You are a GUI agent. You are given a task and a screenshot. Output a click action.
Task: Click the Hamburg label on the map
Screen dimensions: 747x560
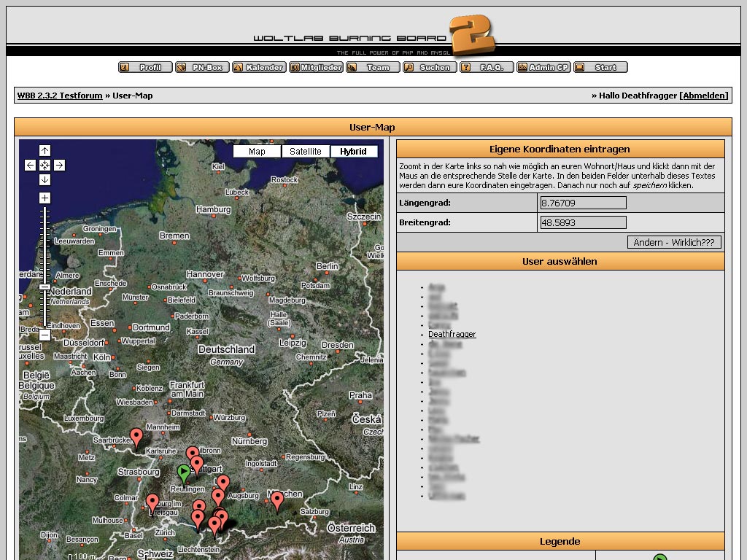(214, 209)
